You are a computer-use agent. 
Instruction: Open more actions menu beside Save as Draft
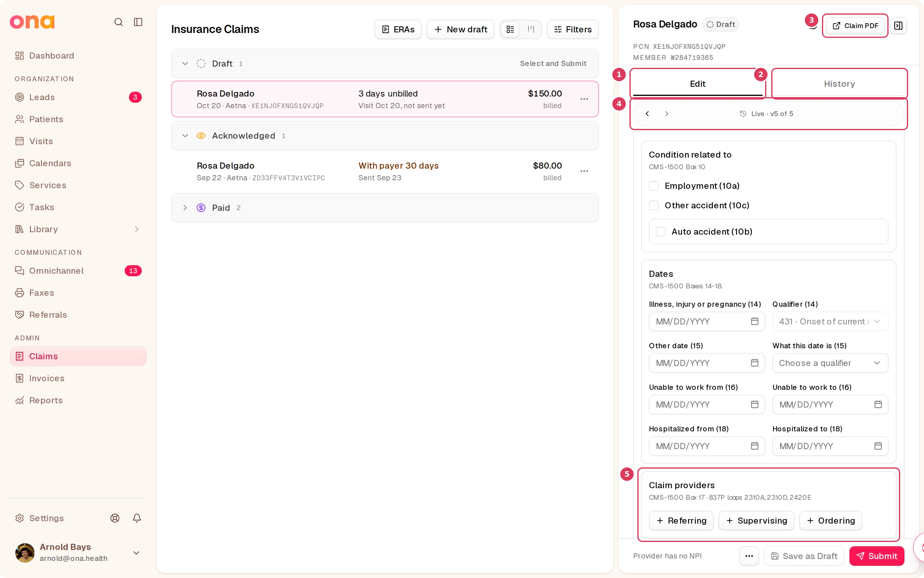click(749, 556)
